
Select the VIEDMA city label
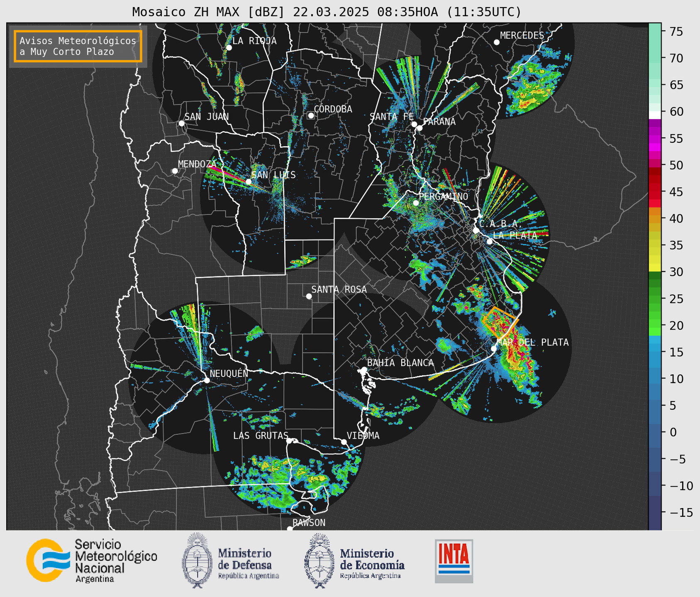[x=363, y=436]
